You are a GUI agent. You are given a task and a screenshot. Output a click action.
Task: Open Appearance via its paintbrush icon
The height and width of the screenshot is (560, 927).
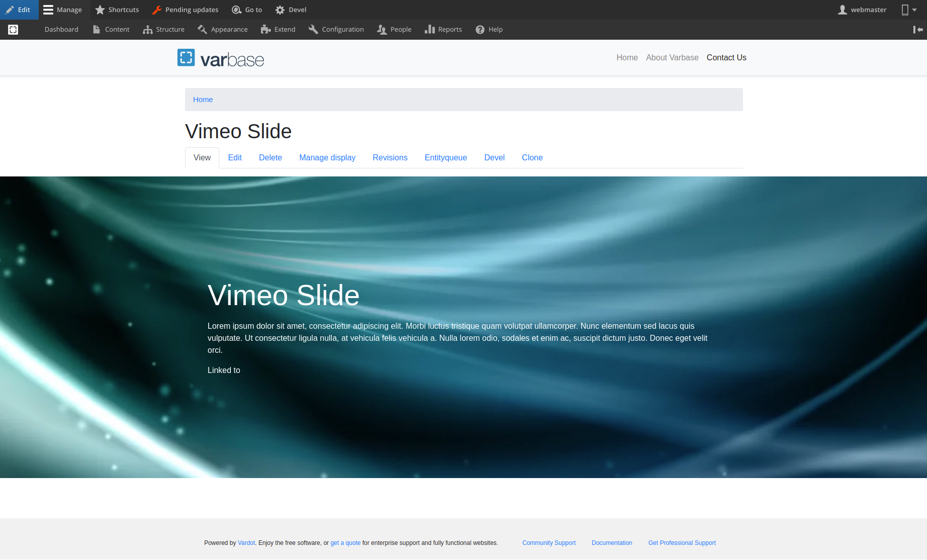(x=203, y=30)
